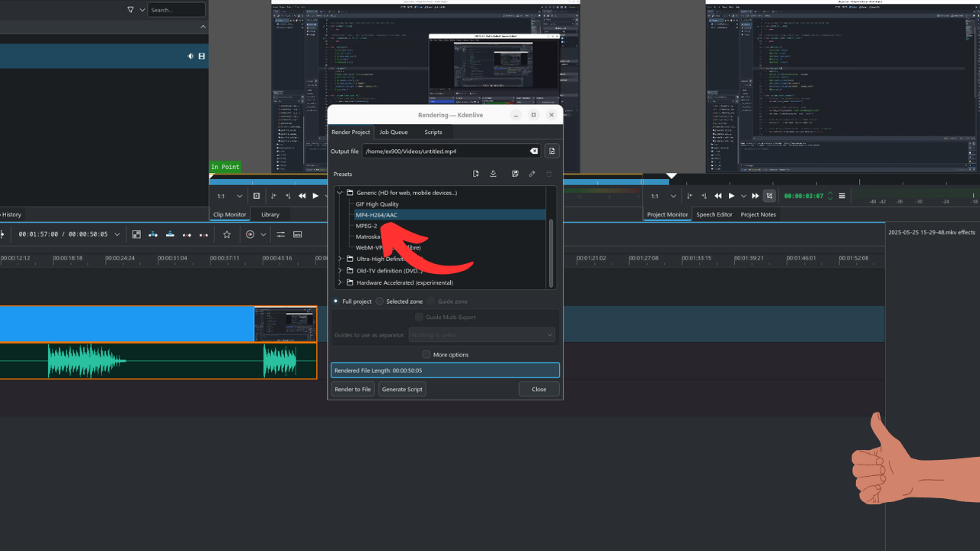Viewport: 980px width, 551px height.
Task: Click the download presets icon
Action: (x=493, y=174)
